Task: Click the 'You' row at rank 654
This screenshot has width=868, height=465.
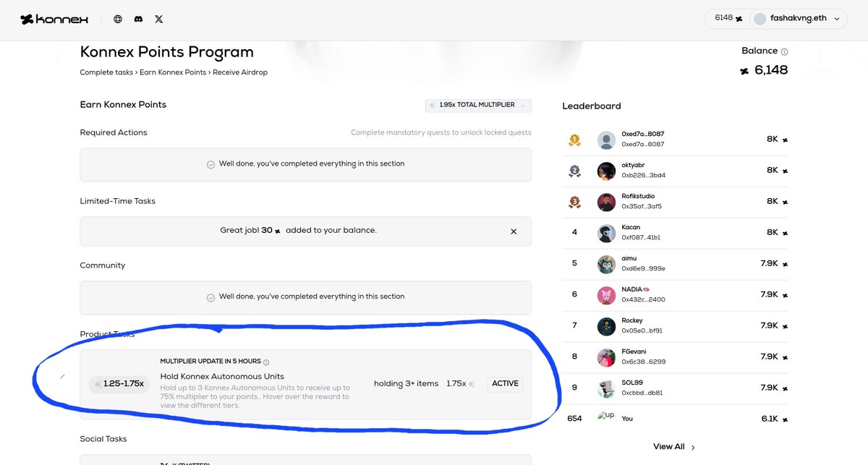Action: coord(675,419)
